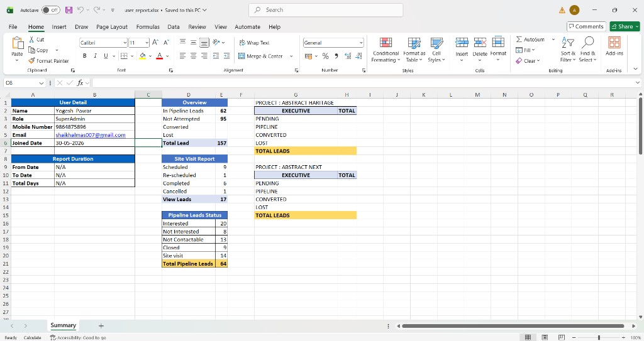
Task: Adjust the zoom slider handle
Action: pyautogui.click(x=599, y=337)
